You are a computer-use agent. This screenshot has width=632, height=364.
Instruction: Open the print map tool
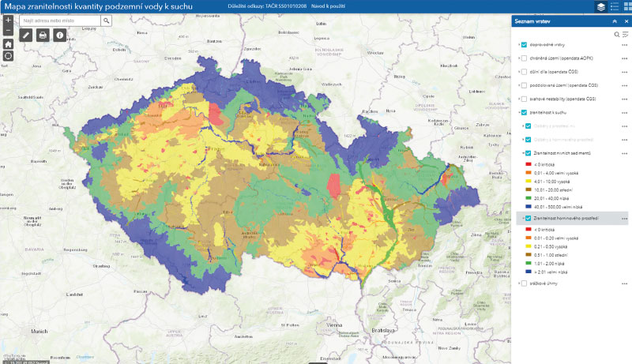tap(43, 35)
